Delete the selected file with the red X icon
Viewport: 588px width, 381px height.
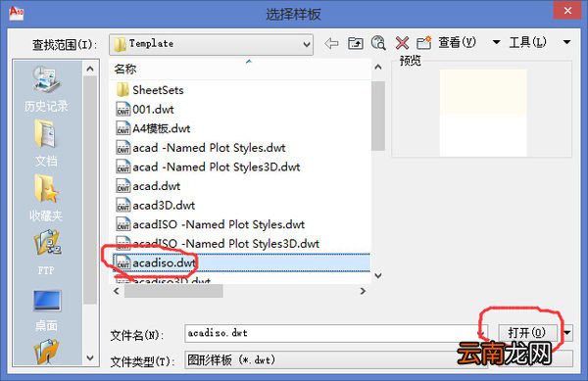(402, 43)
